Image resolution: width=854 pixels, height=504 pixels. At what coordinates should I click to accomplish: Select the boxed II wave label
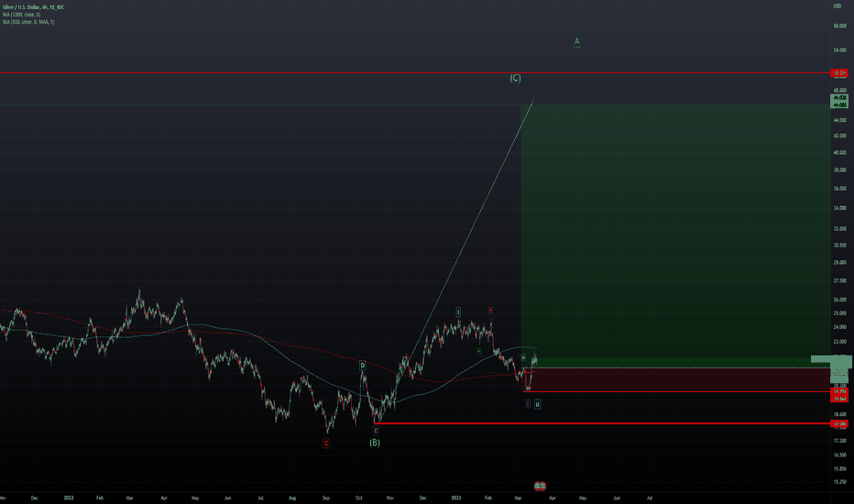[538, 404]
